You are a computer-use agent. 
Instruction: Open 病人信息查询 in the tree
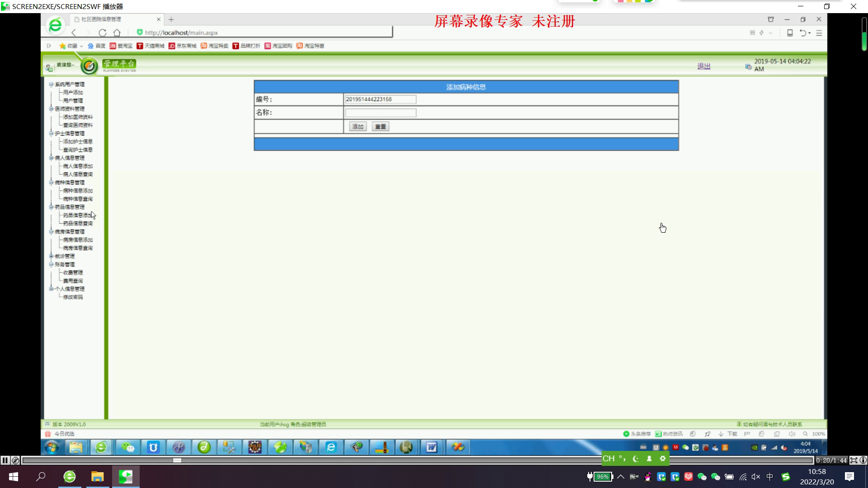tap(78, 174)
